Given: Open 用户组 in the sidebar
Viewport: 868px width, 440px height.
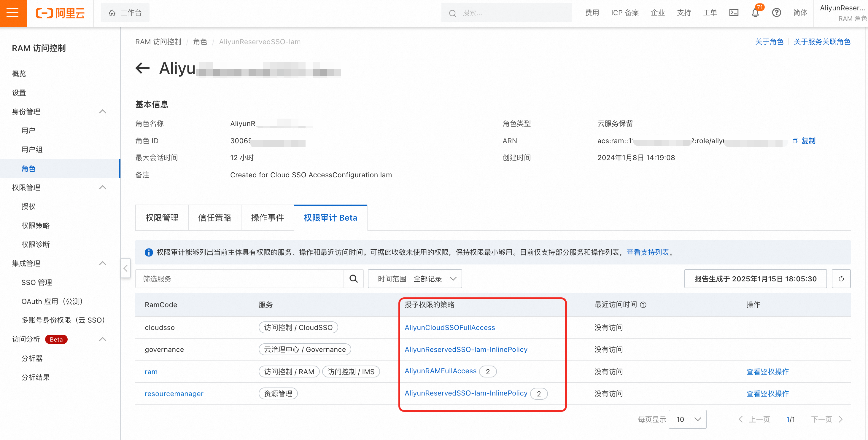Looking at the screenshot, I should [x=32, y=149].
